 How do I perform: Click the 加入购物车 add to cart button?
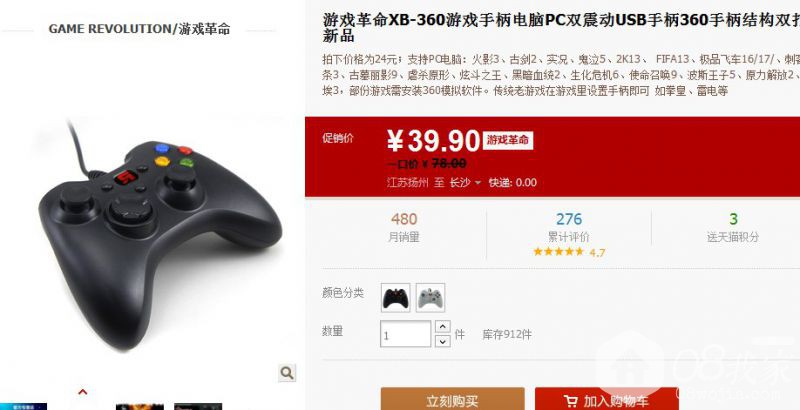point(606,399)
